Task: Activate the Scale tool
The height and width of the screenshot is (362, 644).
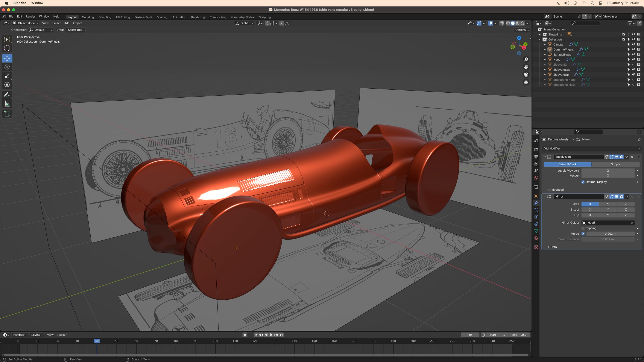Action: point(7,76)
